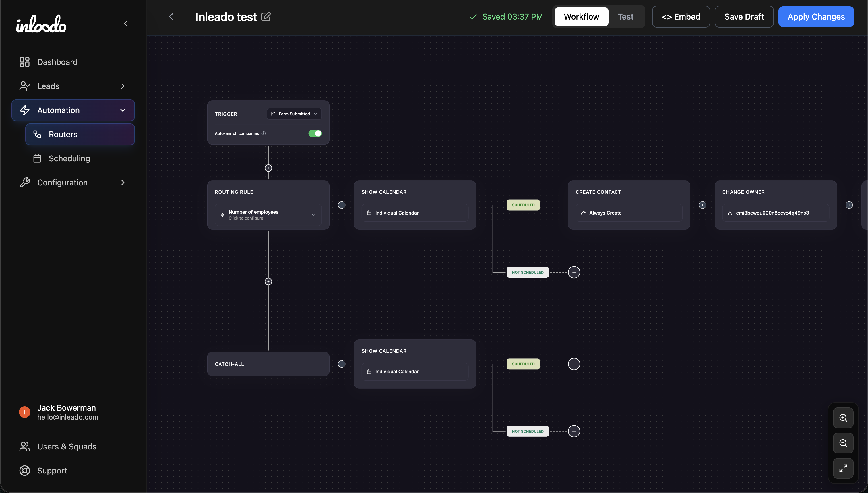The width and height of the screenshot is (868, 493).
Task: Zoom in using the canvas magnifier icon
Action: pyautogui.click(x=843, y=418)
